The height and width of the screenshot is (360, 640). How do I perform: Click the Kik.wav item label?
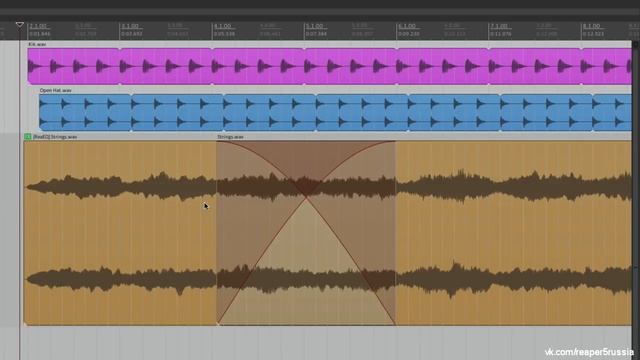37,44
